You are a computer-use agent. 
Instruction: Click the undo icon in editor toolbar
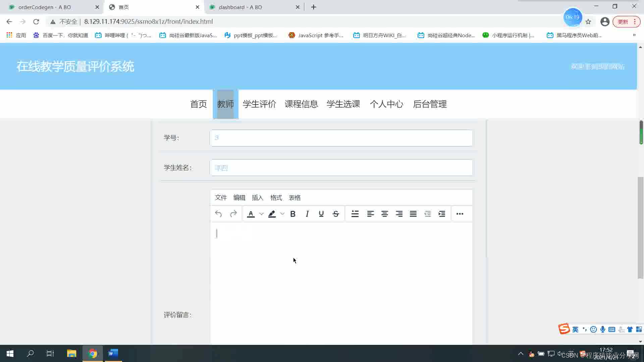click(x=218, y=214)
